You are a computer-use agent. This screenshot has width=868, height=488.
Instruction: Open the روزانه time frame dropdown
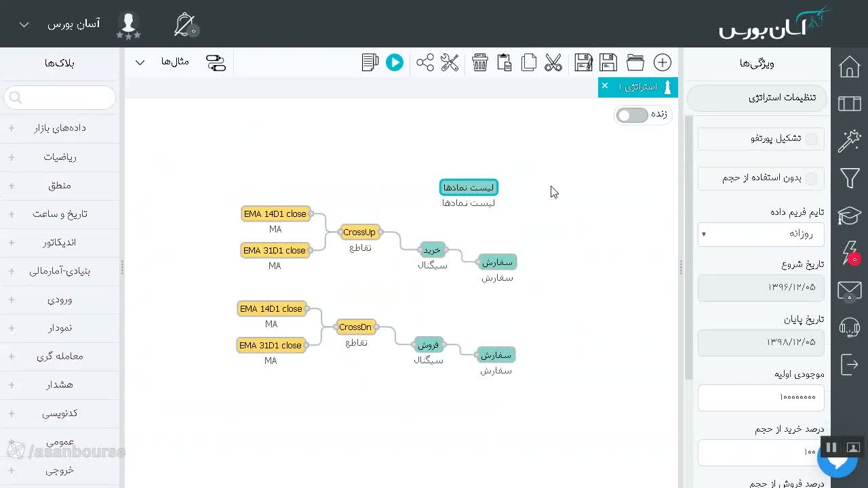click(761, 234)
